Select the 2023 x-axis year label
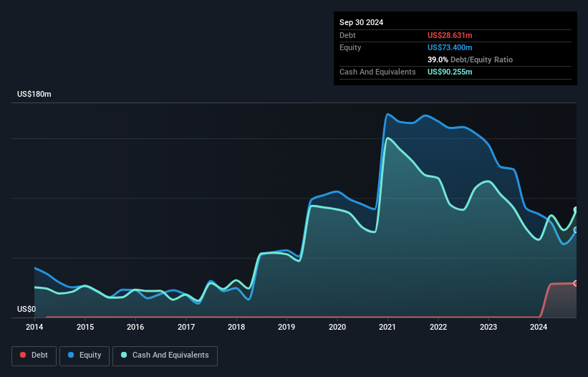 (x=488, y=328)
